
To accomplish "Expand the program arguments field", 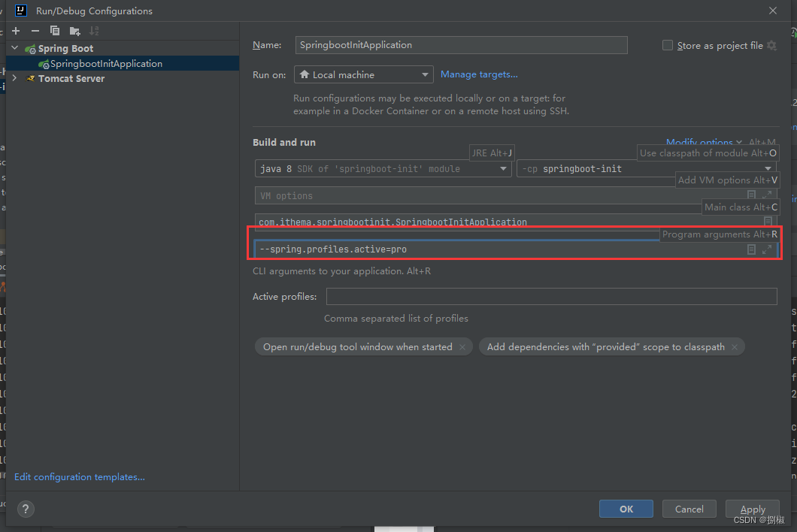I will 766,249.
